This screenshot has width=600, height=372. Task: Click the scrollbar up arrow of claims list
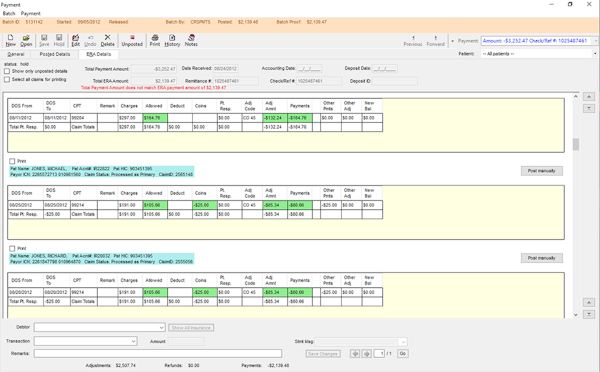click(x=576, y=96)
